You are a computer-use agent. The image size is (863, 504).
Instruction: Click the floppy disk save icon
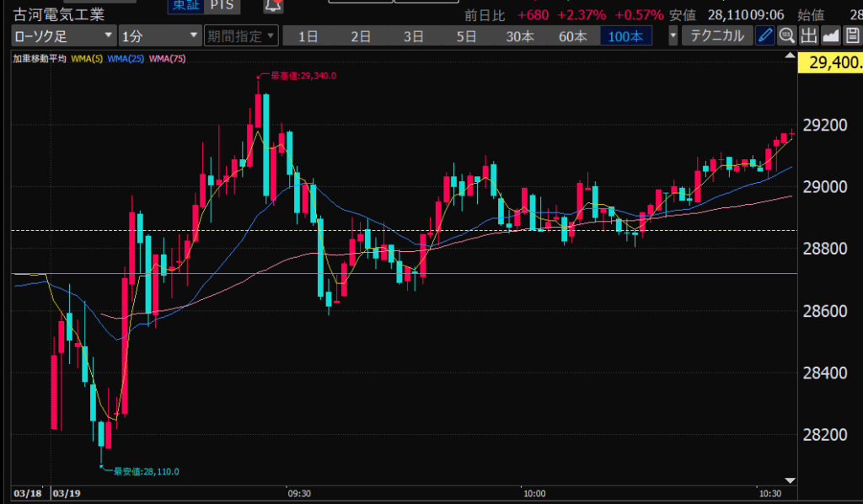[852, 35]
